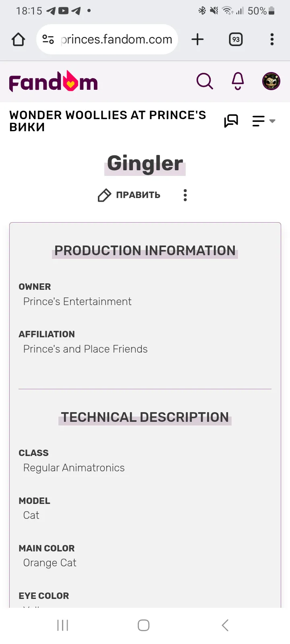Open the Wonder Woollies at Prince's wiki title
The width and height of the screenshot is (290, 644).
(x=108, y=121)
